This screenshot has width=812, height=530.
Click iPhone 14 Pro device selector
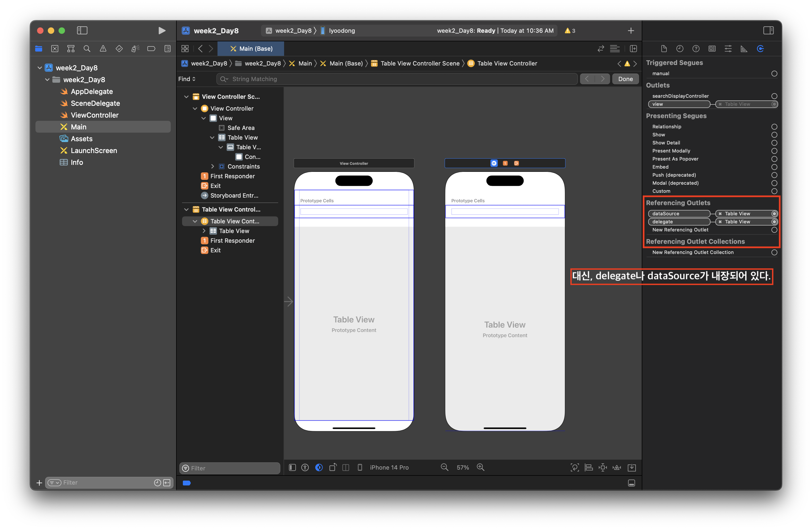tap(389, 467)
